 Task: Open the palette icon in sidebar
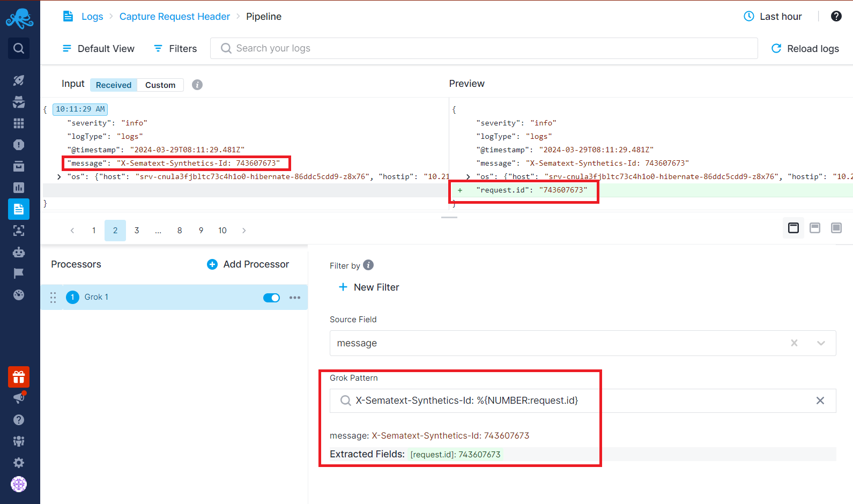pyautogui.click(x=19, y=295)
